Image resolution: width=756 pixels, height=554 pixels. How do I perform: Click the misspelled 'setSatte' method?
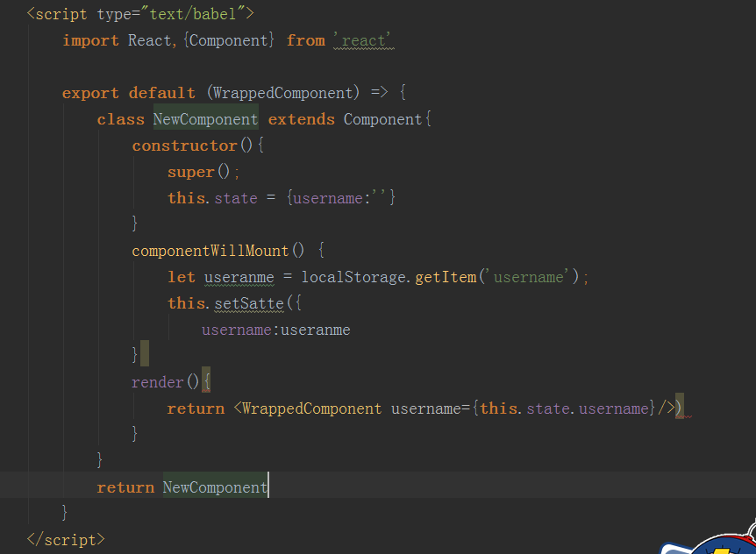[x=249, y=303]
